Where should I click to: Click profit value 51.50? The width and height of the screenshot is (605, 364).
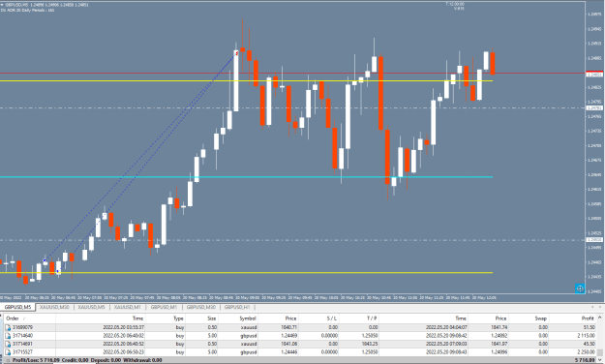pos(590,328)
